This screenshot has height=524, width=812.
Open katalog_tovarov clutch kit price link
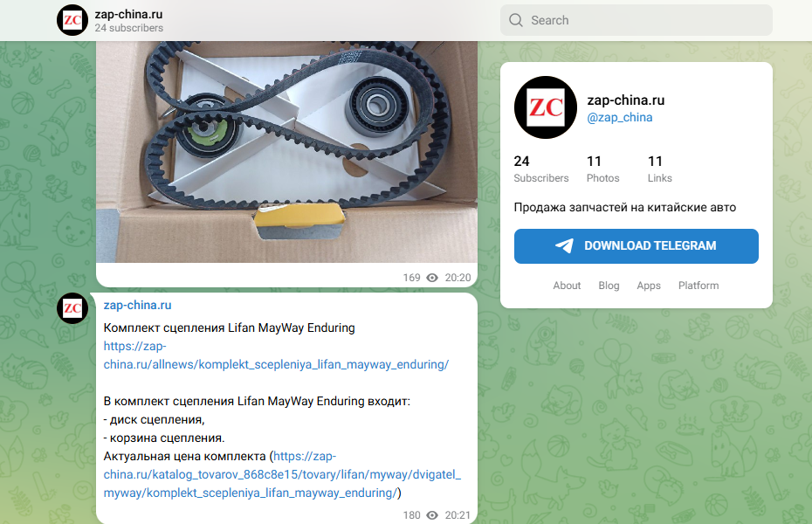282,474
